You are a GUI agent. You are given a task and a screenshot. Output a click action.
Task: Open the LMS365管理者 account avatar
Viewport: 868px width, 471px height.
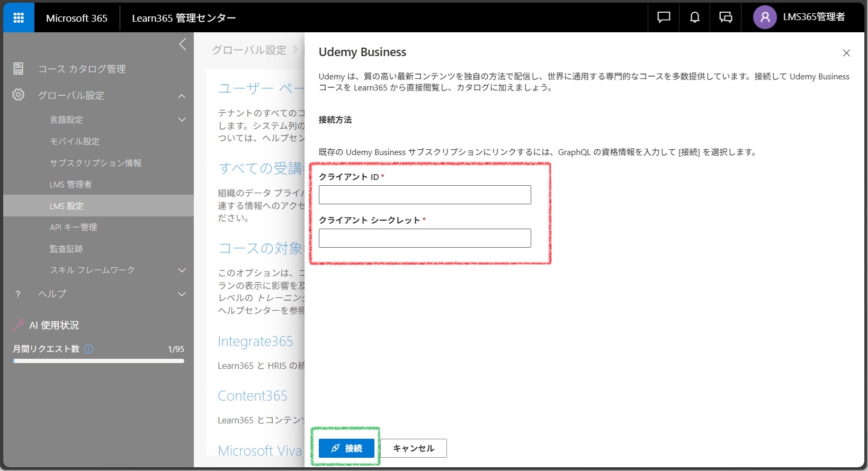point(765,17)
